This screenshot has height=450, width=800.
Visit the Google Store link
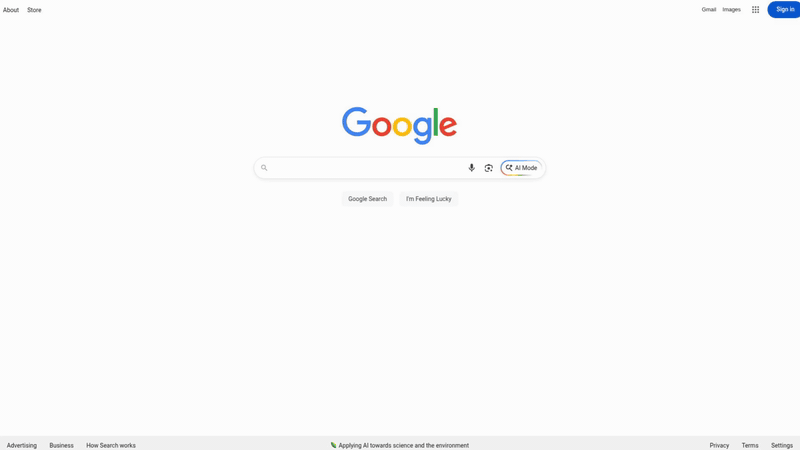34,10
